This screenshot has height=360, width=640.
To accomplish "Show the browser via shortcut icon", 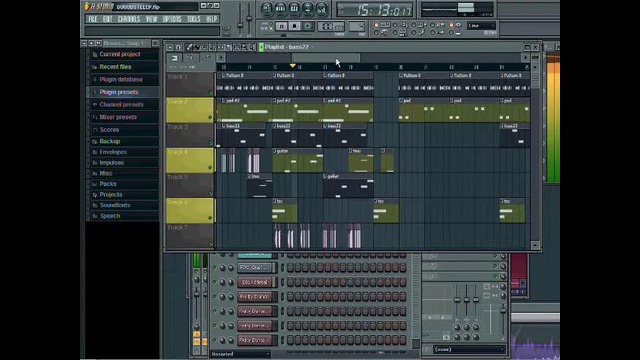I will [308, 8].
